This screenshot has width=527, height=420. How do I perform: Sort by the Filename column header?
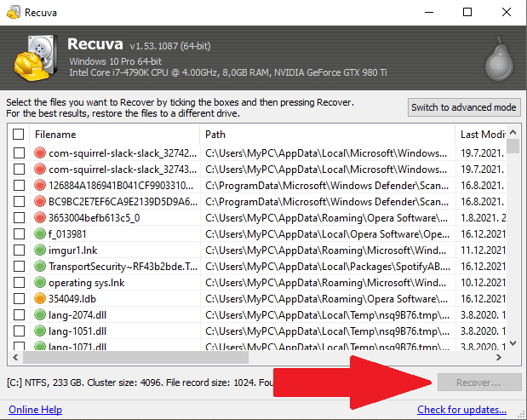[115, 135]
